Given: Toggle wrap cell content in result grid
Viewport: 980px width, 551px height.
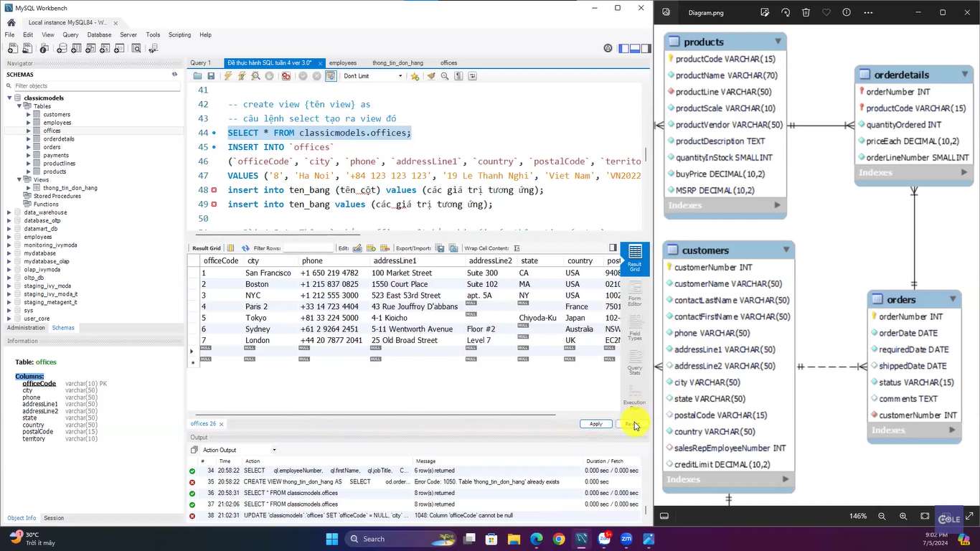Looking at the screenshot, I should pyautogui.click(x=517, y=248).
